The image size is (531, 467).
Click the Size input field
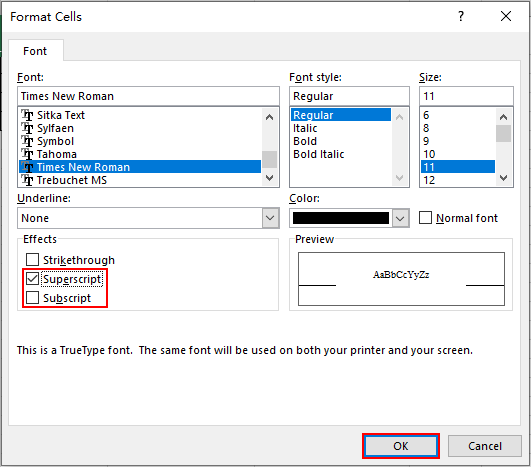(x=466, y=96)
